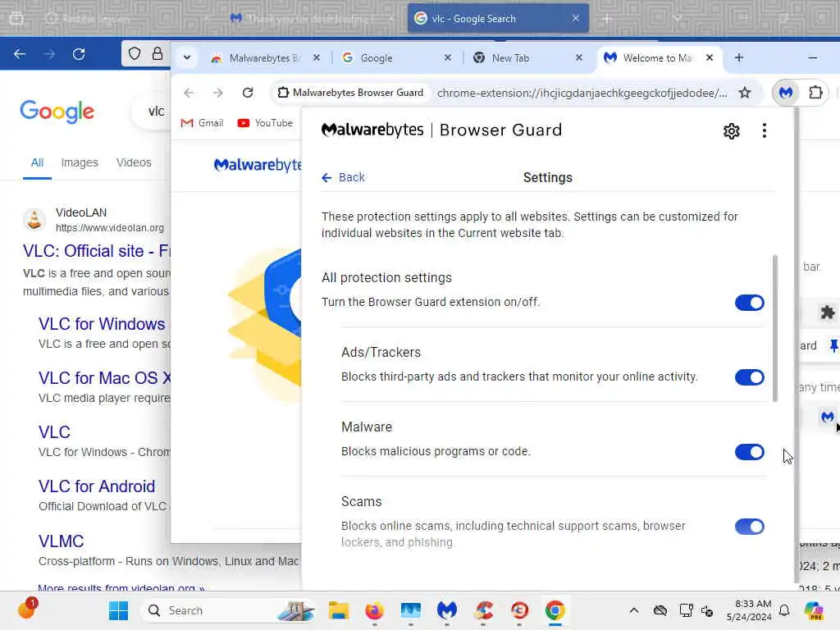Toggle Ads/Trackers blocking switch

[x=749, y=377]
